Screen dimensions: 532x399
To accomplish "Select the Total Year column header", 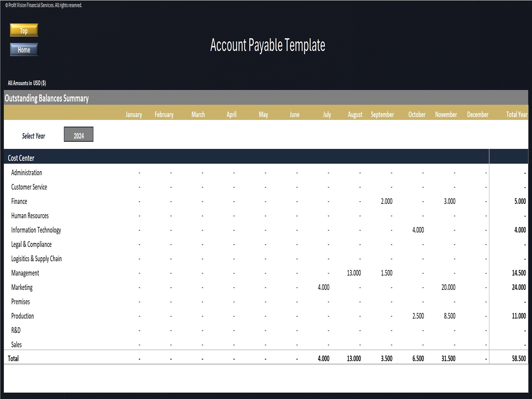I will (516, 115).
